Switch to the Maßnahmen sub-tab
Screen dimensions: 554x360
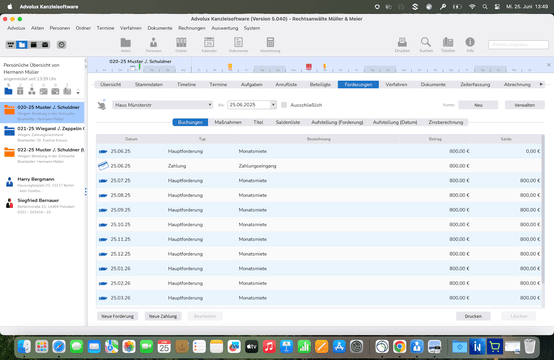pos(228,122)
